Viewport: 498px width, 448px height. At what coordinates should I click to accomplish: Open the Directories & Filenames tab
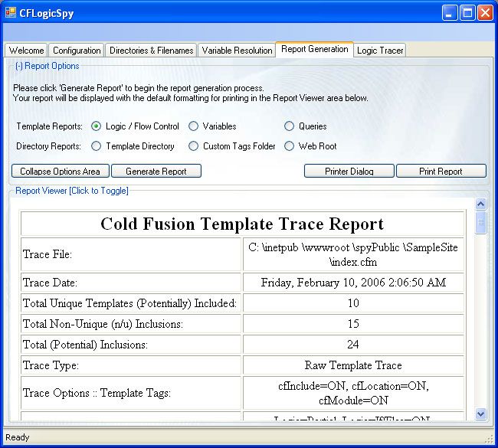(151, 51)
